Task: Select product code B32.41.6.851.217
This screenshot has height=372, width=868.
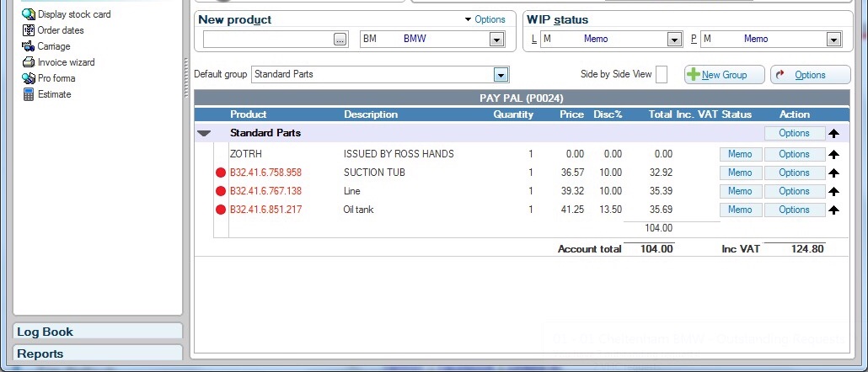Action: point(265,210)
